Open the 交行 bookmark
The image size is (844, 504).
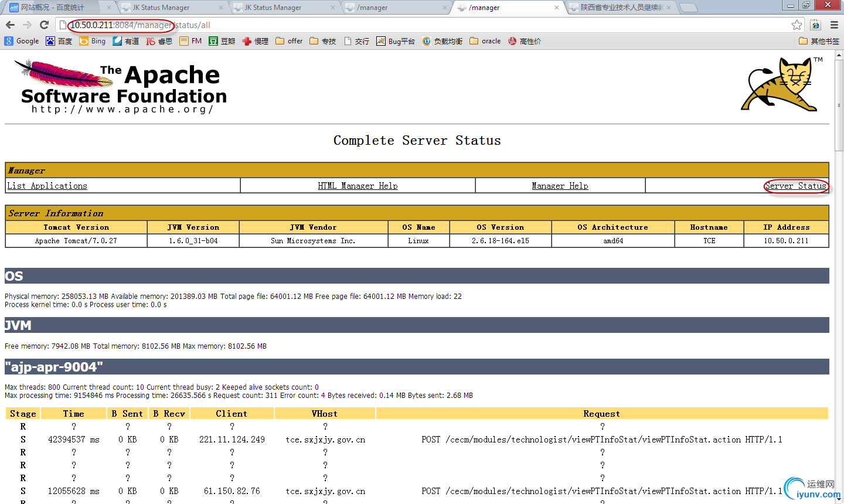click(357, 41)
